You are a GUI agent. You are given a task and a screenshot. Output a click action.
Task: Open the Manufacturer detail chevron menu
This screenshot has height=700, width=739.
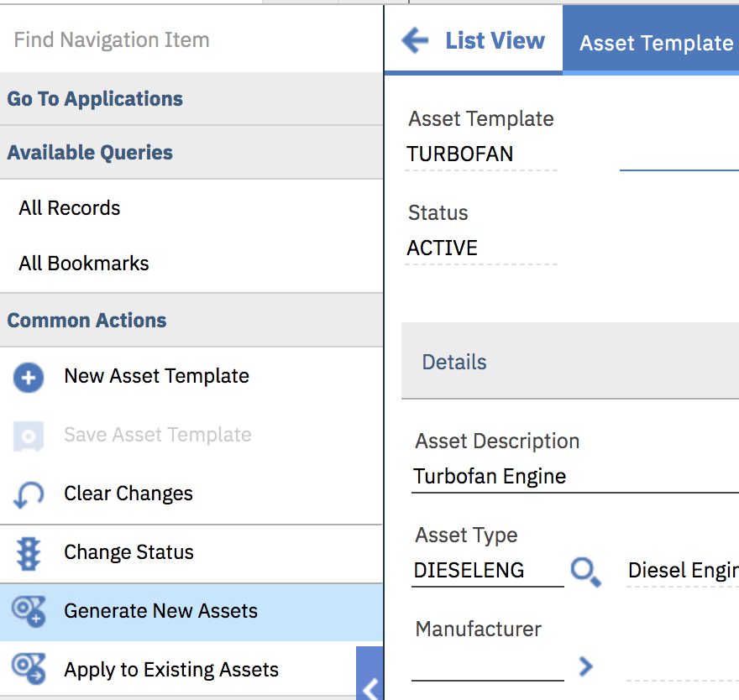585,666
